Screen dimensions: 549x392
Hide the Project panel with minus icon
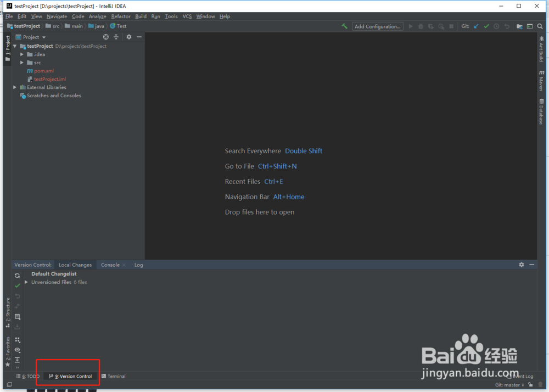click(x=139, y=37)
